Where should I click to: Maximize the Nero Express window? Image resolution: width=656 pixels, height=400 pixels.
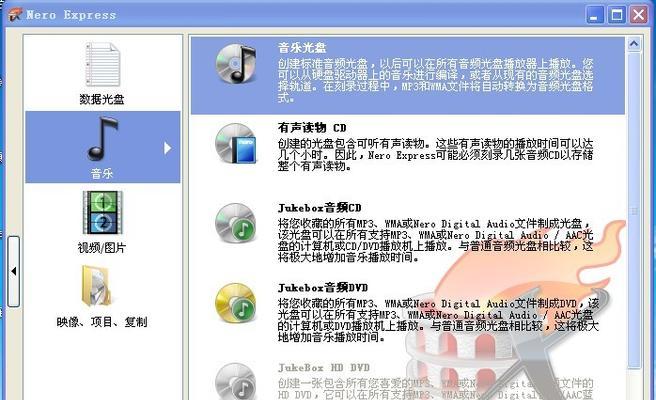click(617, 15)
